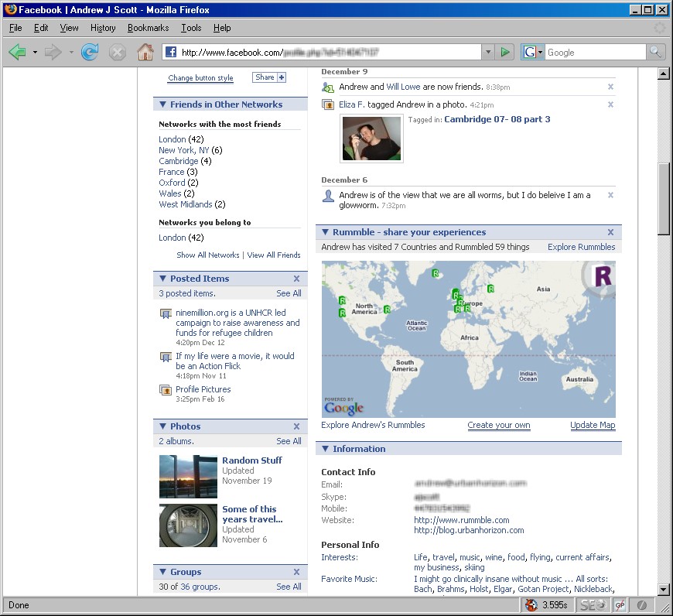
Task: Click the Stop loading icon
Action: click(117, 53)
